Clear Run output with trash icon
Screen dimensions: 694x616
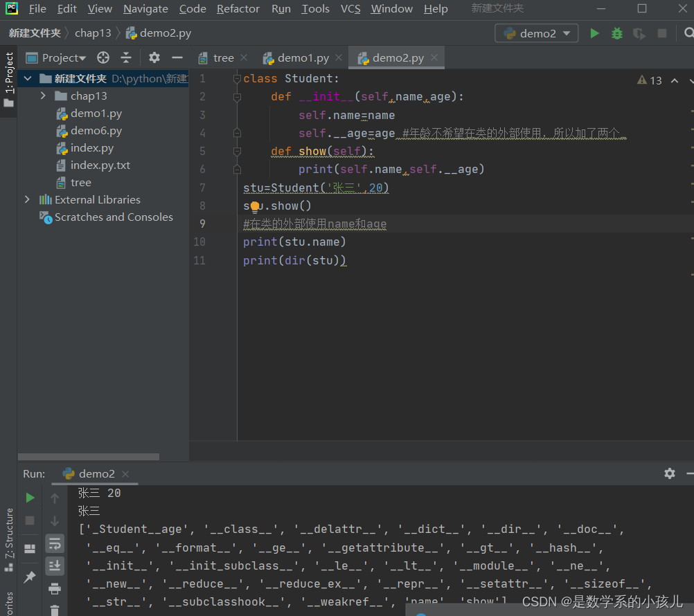55,610
